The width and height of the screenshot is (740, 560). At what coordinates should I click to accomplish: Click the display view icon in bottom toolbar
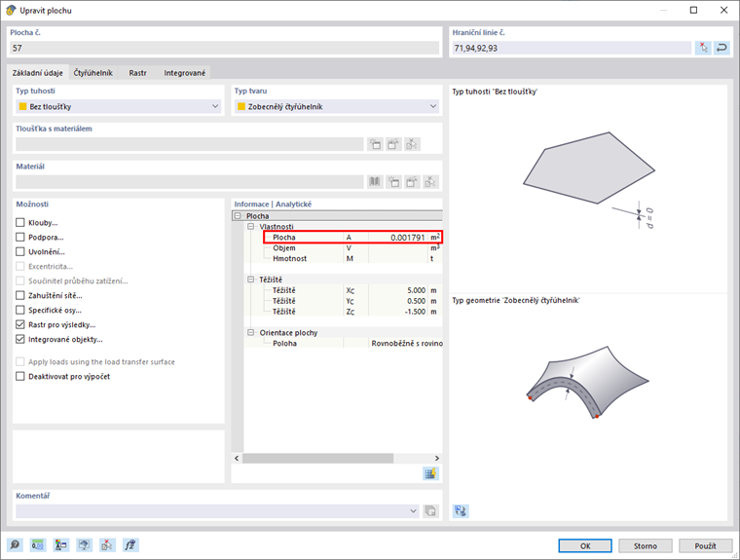[84, 545]
